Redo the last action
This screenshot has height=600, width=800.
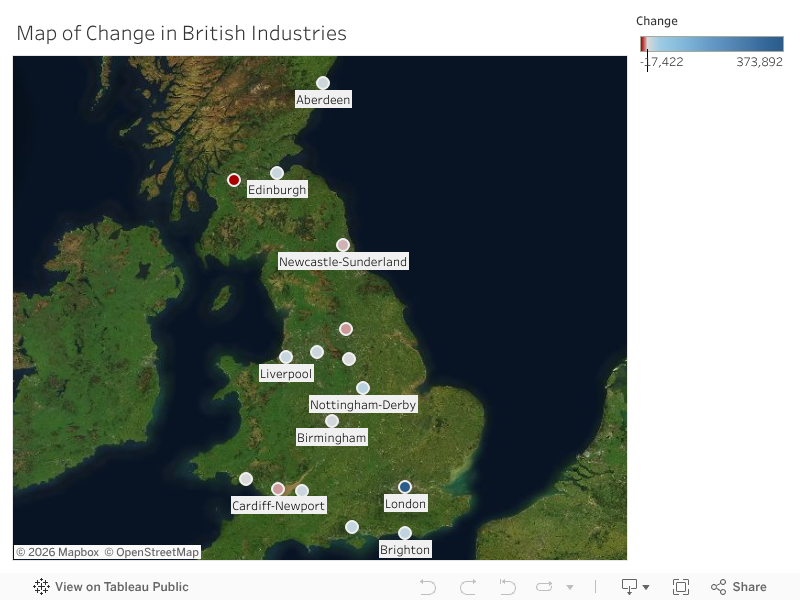(467, 586)
